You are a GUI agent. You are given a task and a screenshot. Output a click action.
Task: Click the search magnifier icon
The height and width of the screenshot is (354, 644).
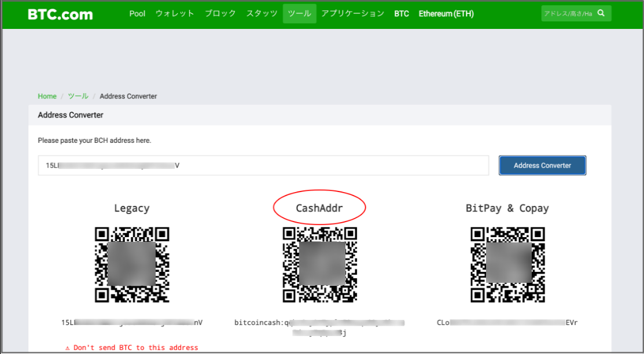601,13
